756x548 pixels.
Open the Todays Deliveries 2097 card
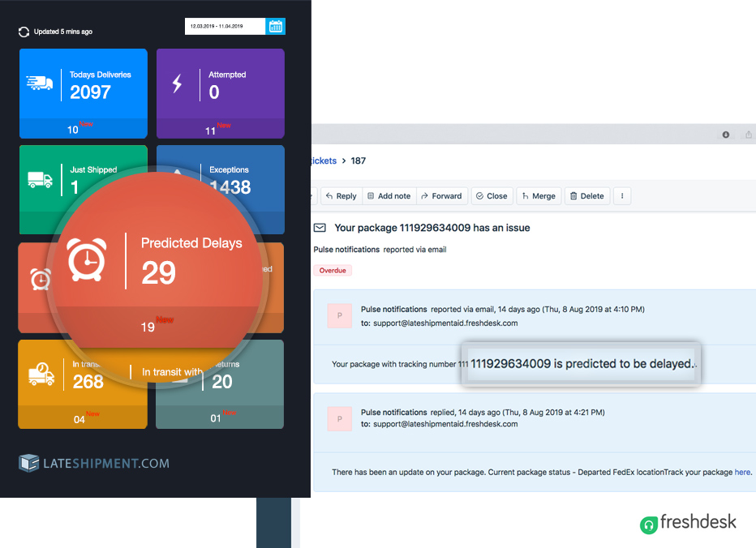tap(84, 93)
